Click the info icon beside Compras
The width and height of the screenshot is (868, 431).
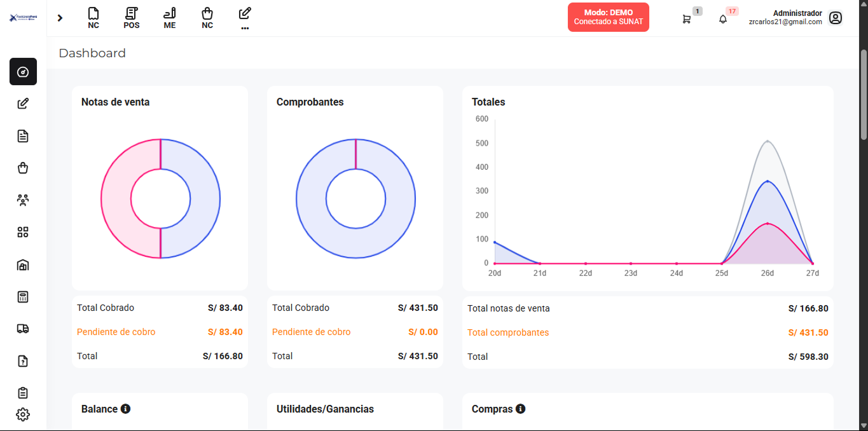pyautogui.click(x=520, y=409)
